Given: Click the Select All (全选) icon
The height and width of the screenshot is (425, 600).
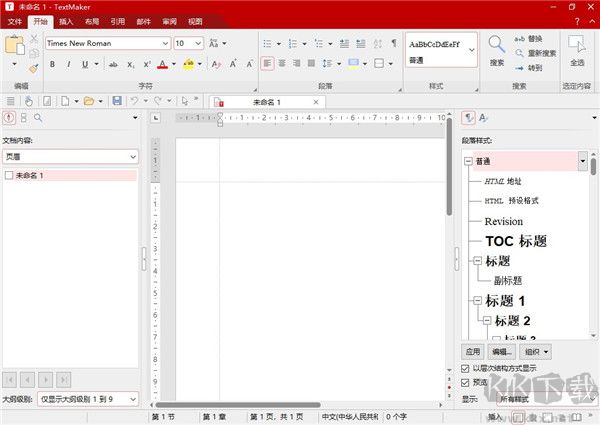Looking at the screenshot, I should (x=577, y=45).
